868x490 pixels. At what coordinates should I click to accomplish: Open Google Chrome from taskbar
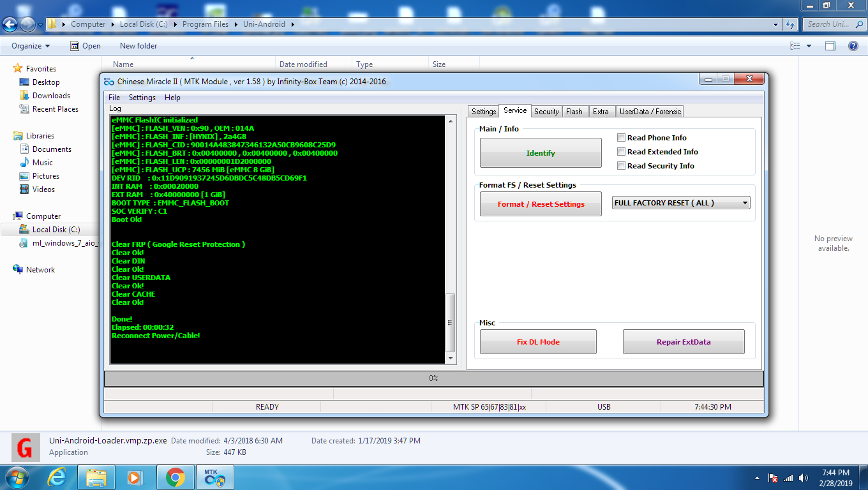pos(175,477)
